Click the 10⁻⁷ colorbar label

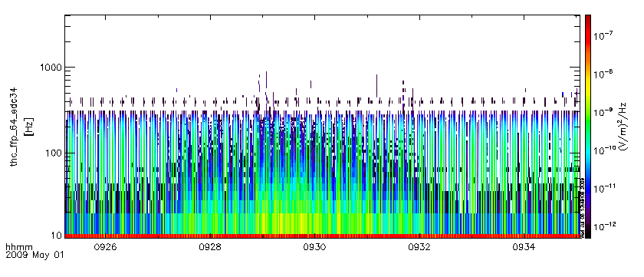(603, 35)
